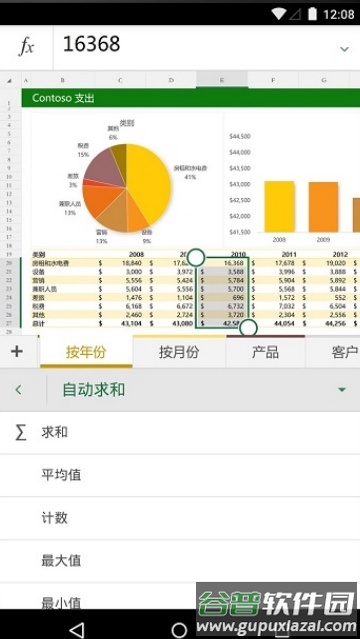
Task: Choose the 平均值 average function
Action: (180, 475)
